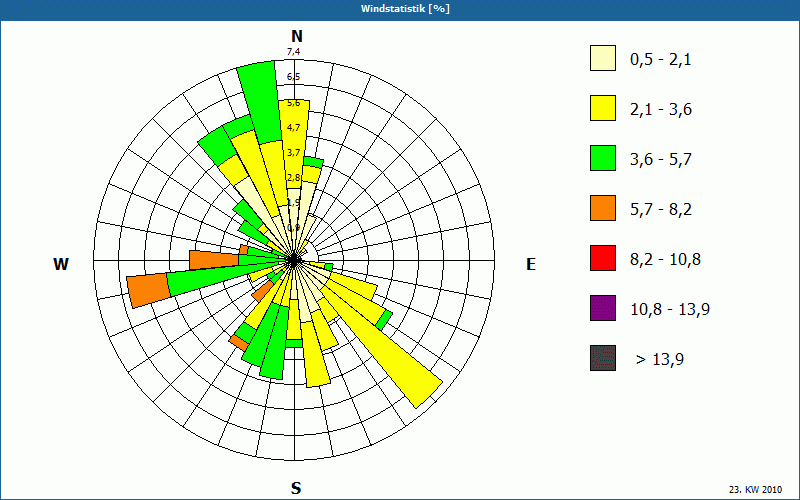The image size is (800, 500).
Task: Click the W compass label
Action: tap(61, 264)
